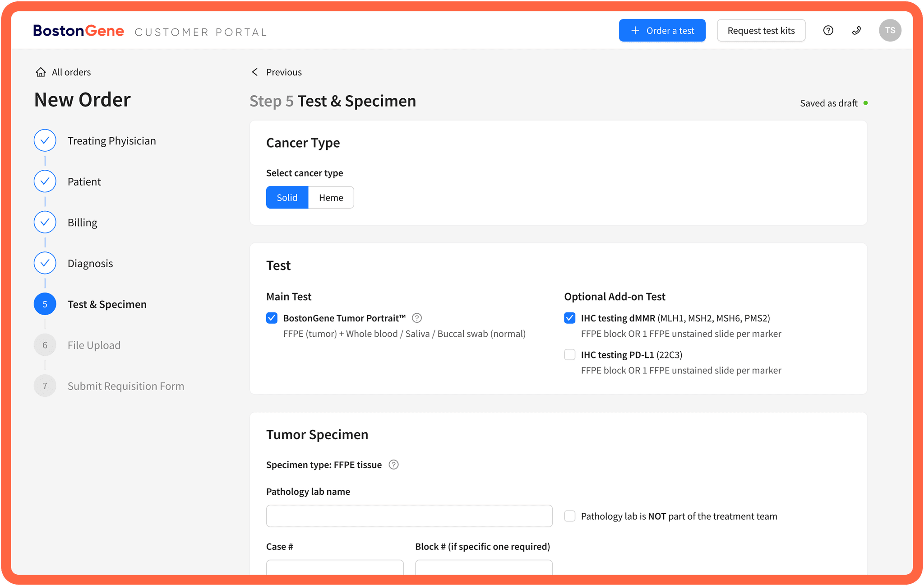
Task: Uncheck BostonGene Tumor Portrait main test
Action: (x=272, y=318)
